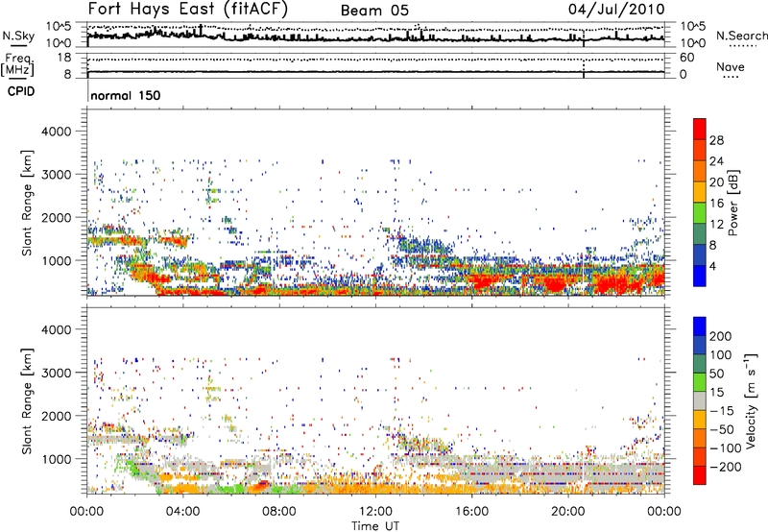
Task: Click the "4" tick on Power scale
Action: [712, 266]
